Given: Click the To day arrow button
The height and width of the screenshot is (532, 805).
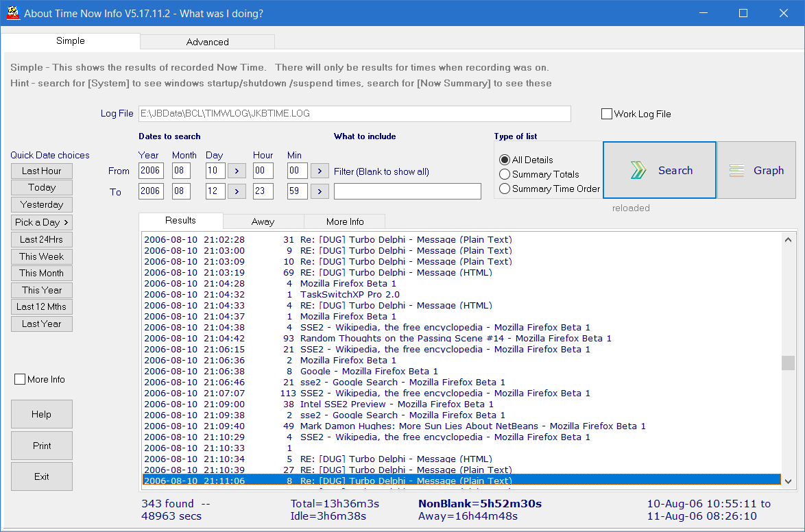Looking at the screenshot, I should tap(236, 191).
